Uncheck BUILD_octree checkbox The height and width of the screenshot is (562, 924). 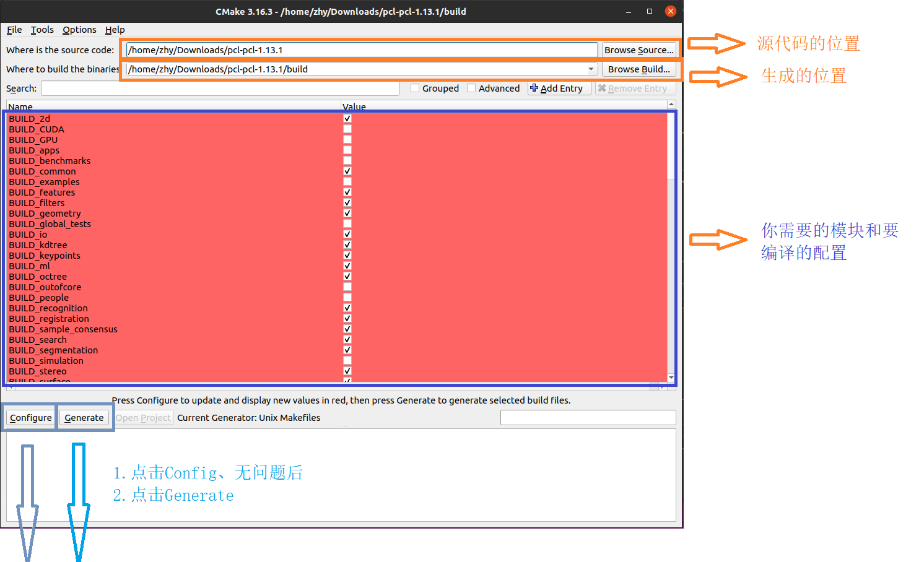[x=347, y=277]
